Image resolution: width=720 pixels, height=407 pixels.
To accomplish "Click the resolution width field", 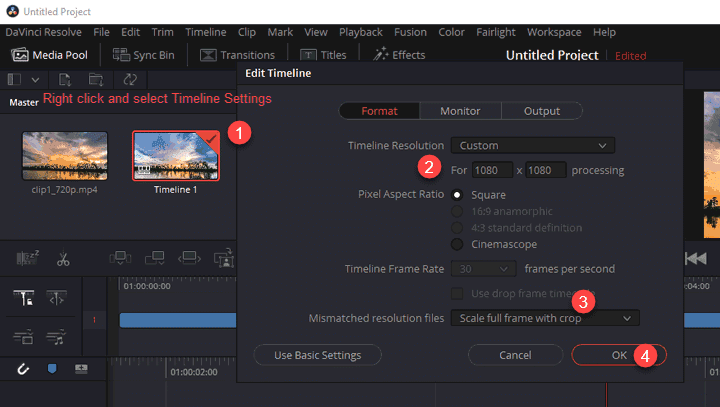I will 492,170.
